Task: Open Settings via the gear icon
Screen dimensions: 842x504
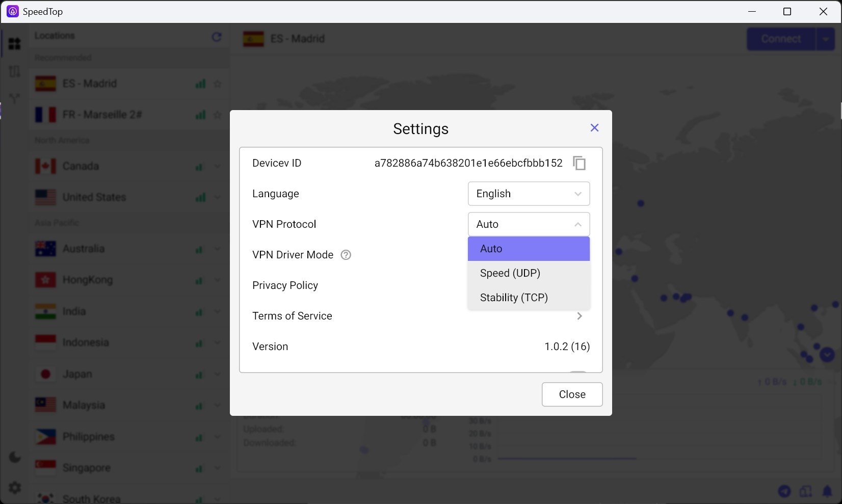Action: pos(14,487)
